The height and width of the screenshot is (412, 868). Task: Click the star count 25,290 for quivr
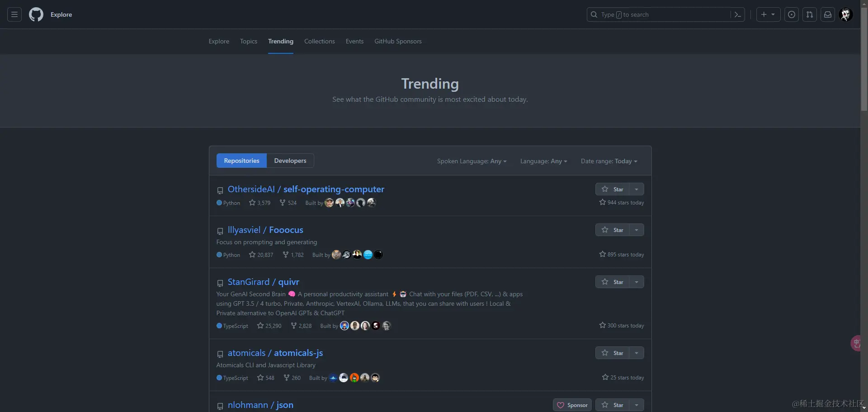tap(269, 326)
